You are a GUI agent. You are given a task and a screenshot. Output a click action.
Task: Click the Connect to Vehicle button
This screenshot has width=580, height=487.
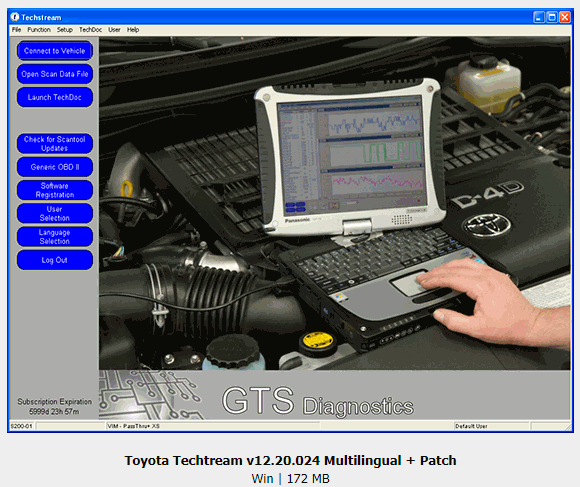(x=55, y=51)
